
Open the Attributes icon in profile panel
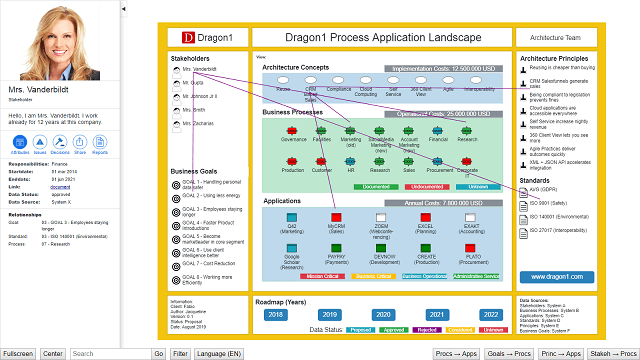[20, 142]
